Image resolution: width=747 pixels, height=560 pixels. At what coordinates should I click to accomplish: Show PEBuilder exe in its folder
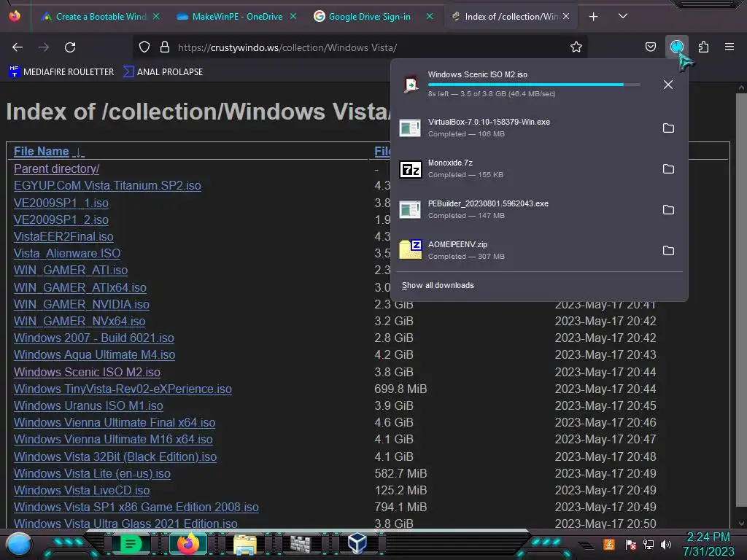coord(668,210)
